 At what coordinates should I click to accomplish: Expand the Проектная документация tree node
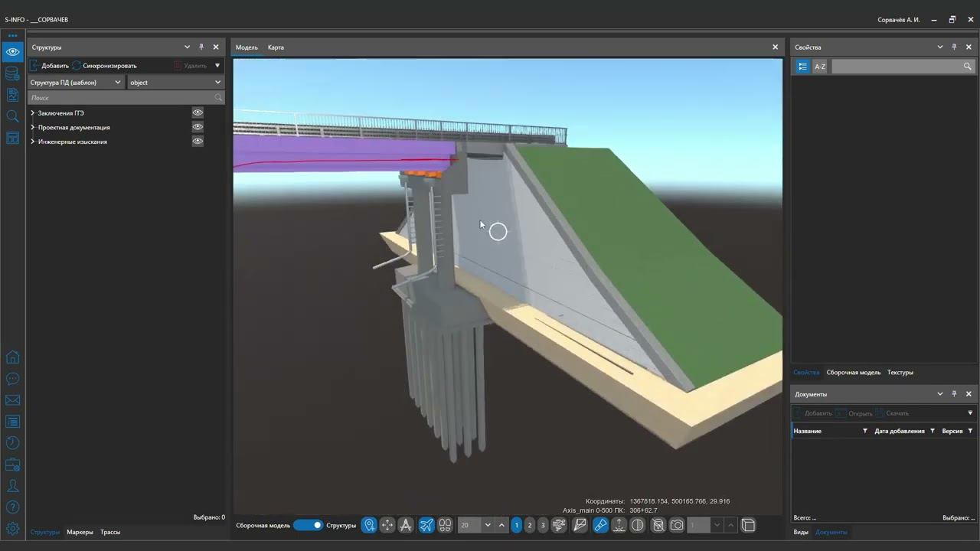[33, 127]
